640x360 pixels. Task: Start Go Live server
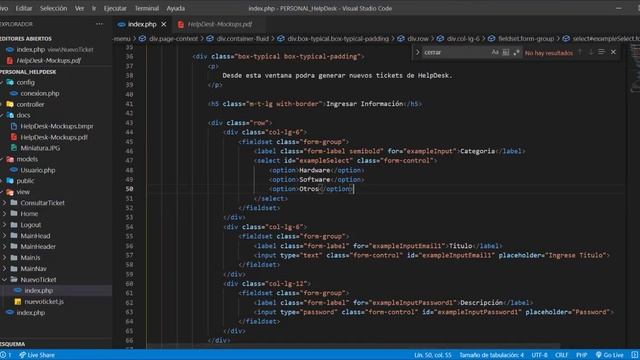click(x=609, y=355)
